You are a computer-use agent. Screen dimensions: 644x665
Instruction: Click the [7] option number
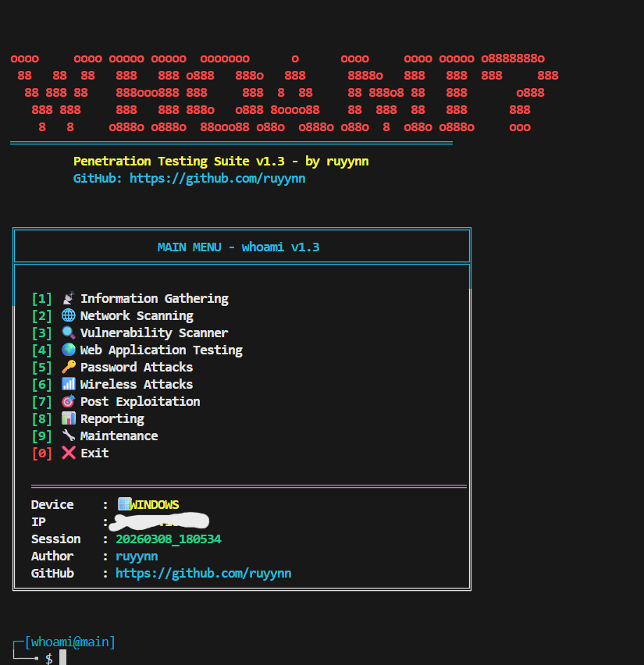(42, 402)
